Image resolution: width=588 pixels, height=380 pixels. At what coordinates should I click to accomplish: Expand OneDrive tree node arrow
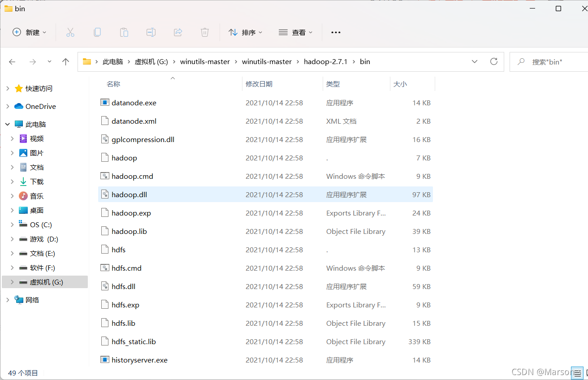(x=7, y=107)
